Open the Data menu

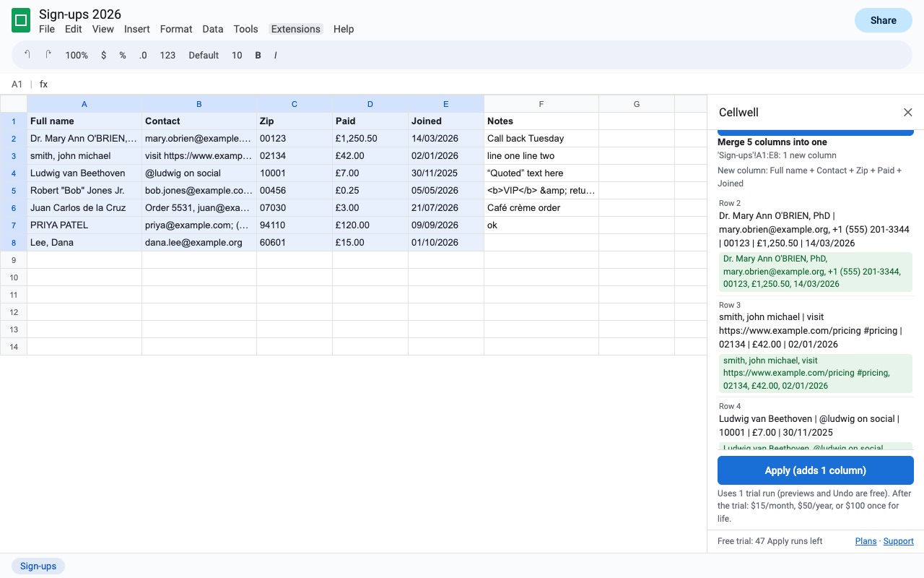click(213, 29)
